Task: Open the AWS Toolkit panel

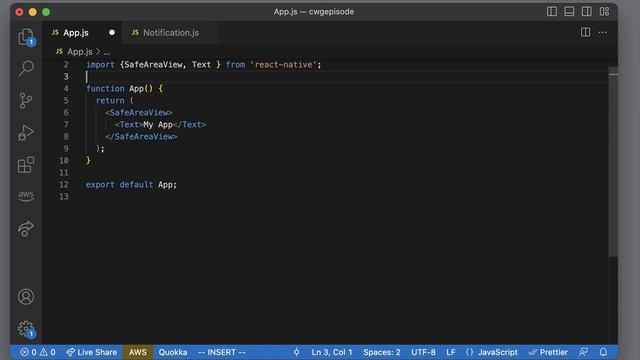Action: [26, 196]
